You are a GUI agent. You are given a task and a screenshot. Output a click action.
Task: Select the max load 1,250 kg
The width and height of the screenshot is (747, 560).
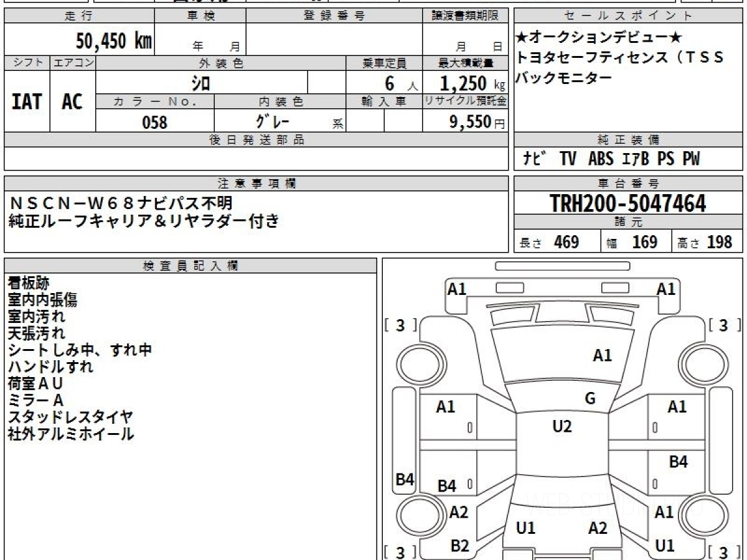point(472,83)
